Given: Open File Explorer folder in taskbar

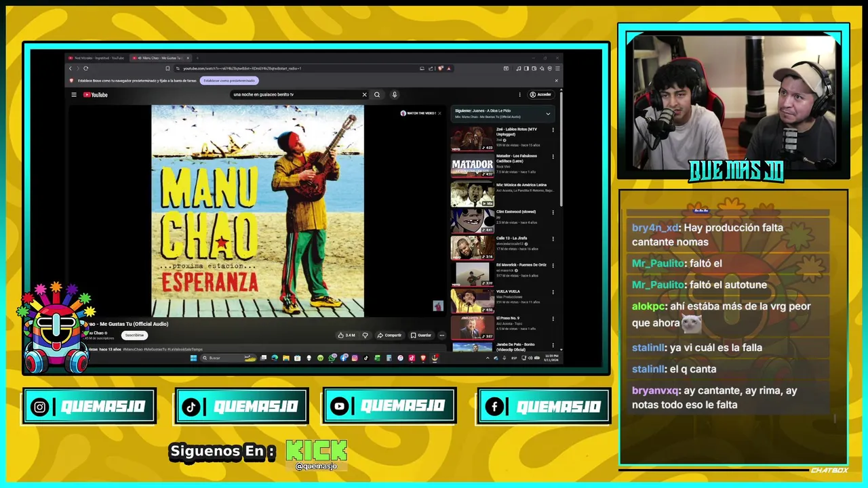Looking at the screenshot, I should pos(286,358).
